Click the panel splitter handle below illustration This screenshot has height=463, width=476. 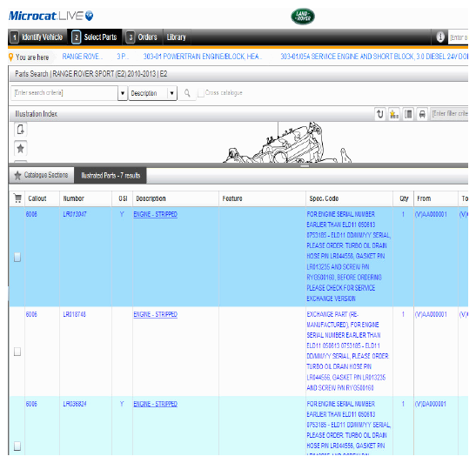305,165
